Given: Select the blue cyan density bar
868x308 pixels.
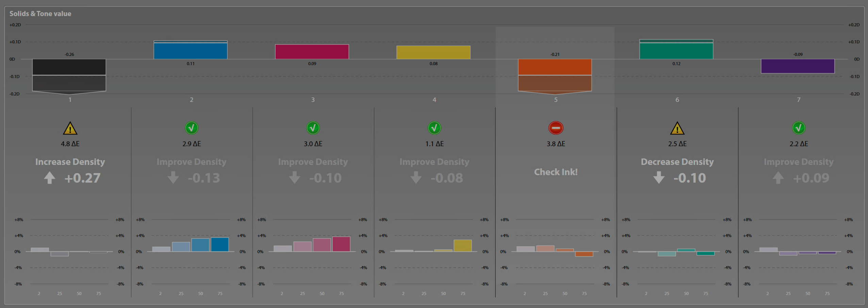Looking at the screenshot, I should (191, 51).
